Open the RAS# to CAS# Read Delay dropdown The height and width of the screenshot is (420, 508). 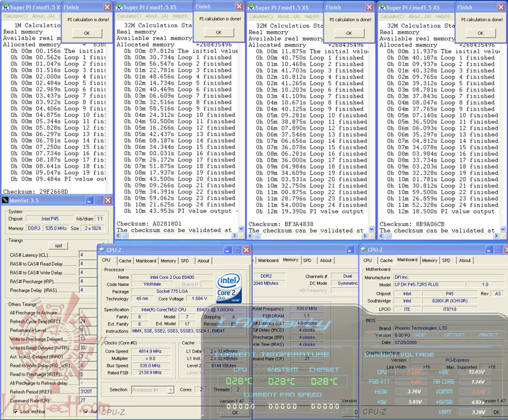[x=88, y=264]
